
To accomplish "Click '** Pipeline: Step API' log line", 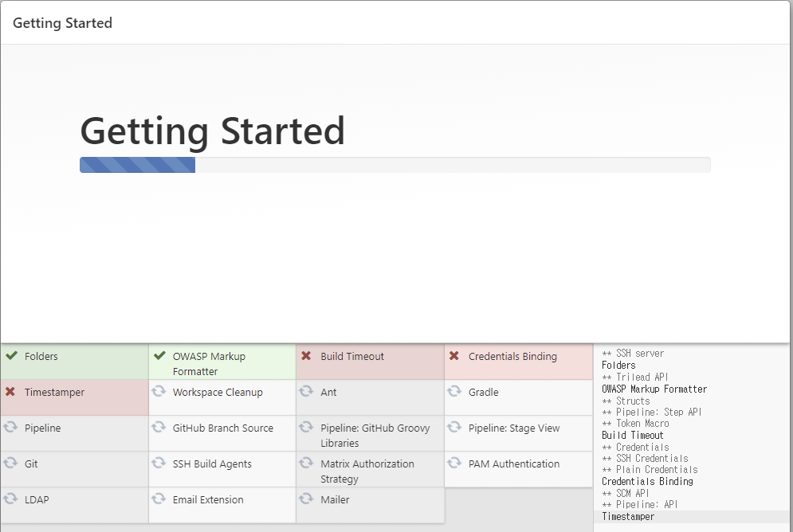I will pos(651,412).
